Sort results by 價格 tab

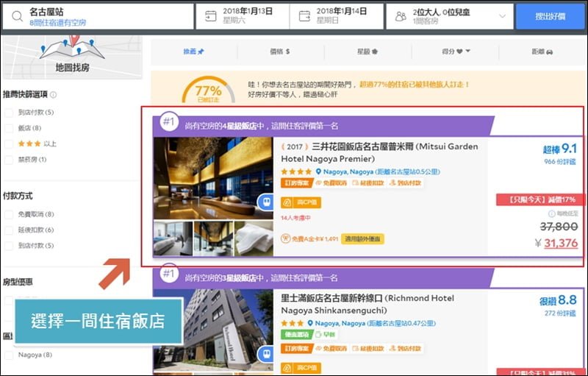point(280,52)
